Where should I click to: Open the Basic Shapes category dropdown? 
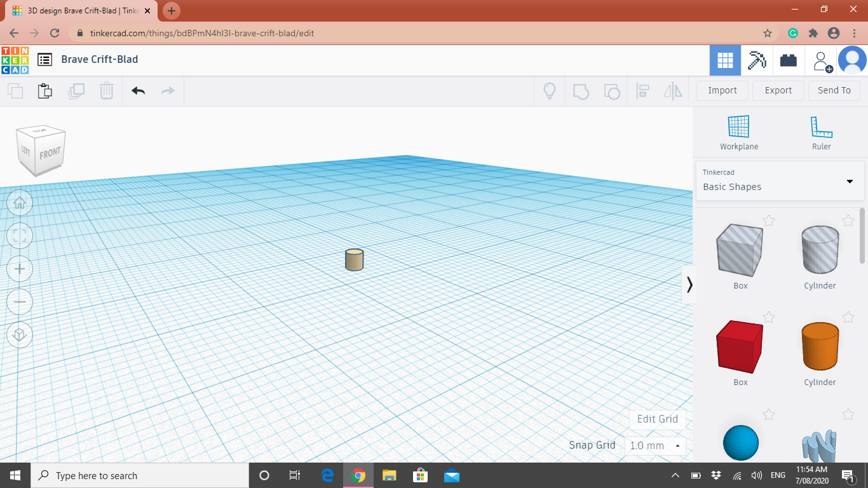point(780,181)
